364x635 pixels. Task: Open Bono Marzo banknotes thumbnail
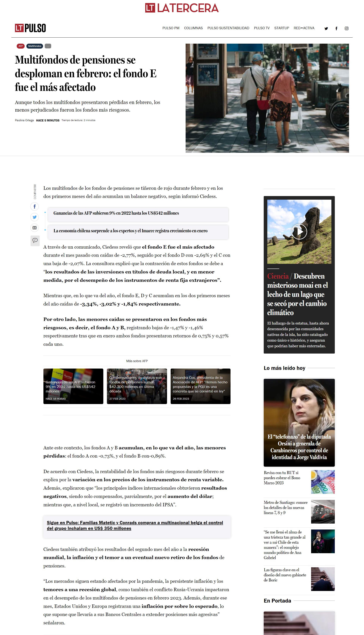323,482
